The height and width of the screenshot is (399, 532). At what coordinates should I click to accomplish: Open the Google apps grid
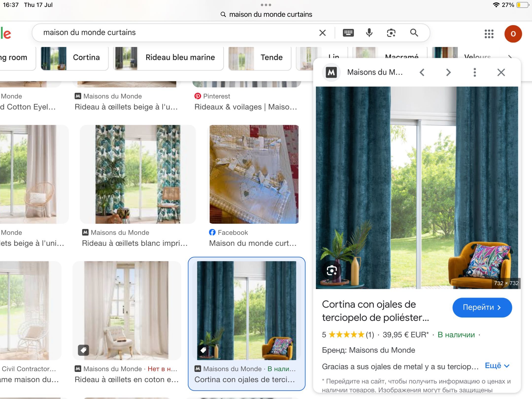pyautogui.click(x=489, y=34)
